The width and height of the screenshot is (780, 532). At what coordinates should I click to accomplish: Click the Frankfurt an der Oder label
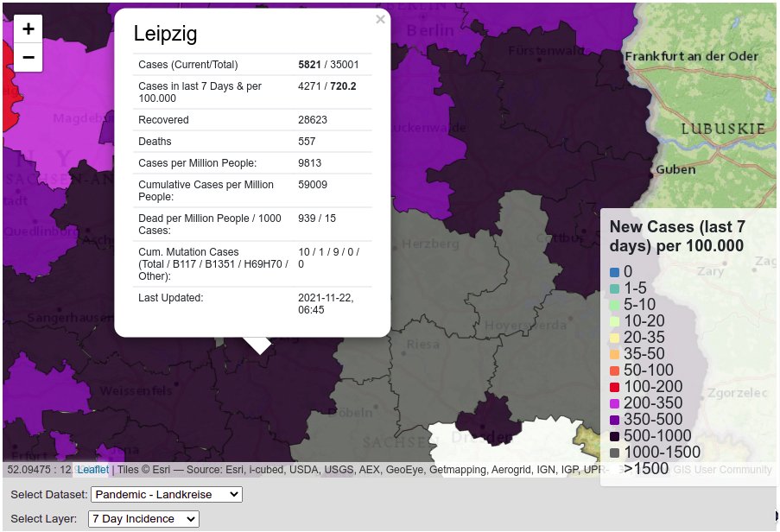(691, 56)
